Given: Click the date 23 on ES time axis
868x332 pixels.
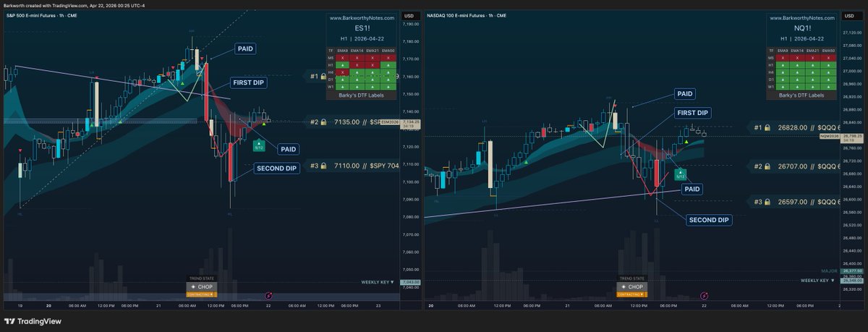Looking at the screenshot, I should 378,305.
